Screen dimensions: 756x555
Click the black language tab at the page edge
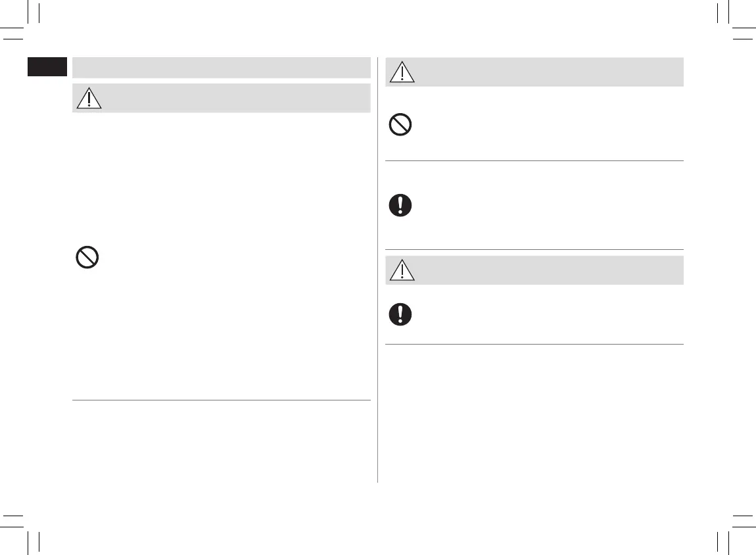(47, 66)
